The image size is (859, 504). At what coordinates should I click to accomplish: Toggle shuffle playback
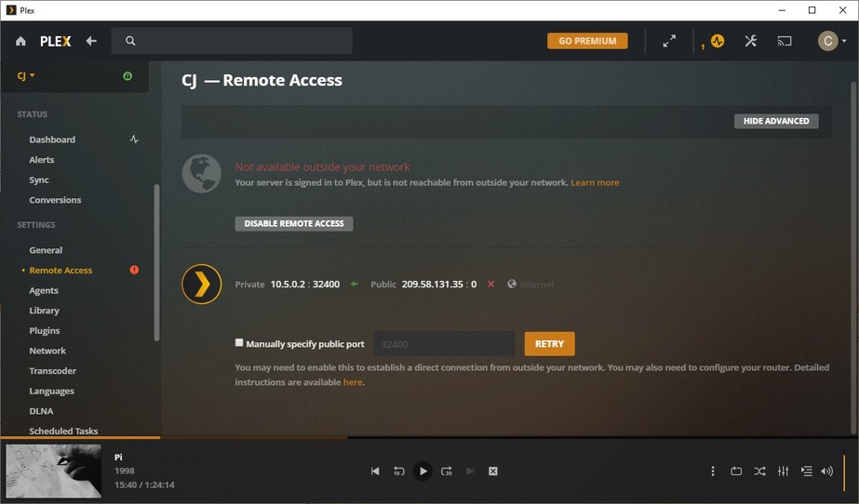[x=759, y=471]
